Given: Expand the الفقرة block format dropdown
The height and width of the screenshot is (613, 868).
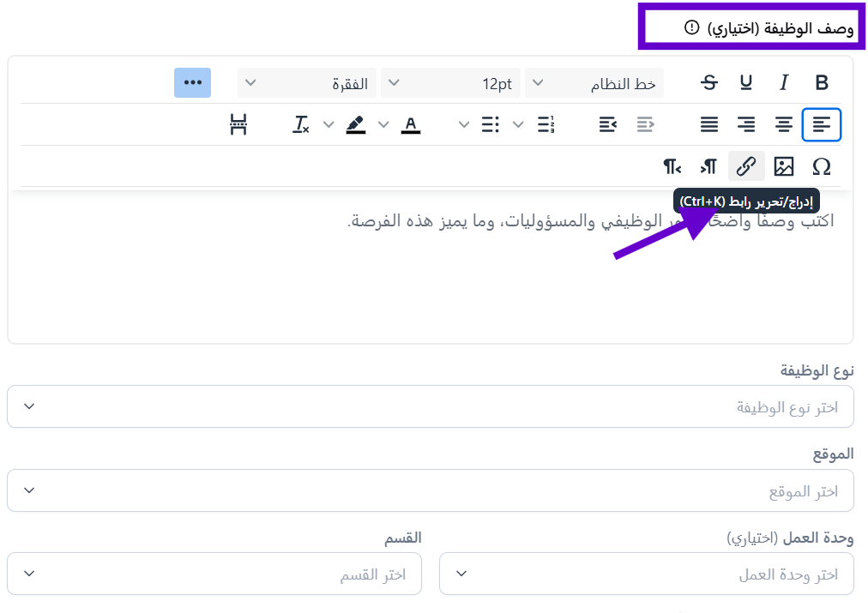Looking at the screenshot, I should tap(306, 83).
